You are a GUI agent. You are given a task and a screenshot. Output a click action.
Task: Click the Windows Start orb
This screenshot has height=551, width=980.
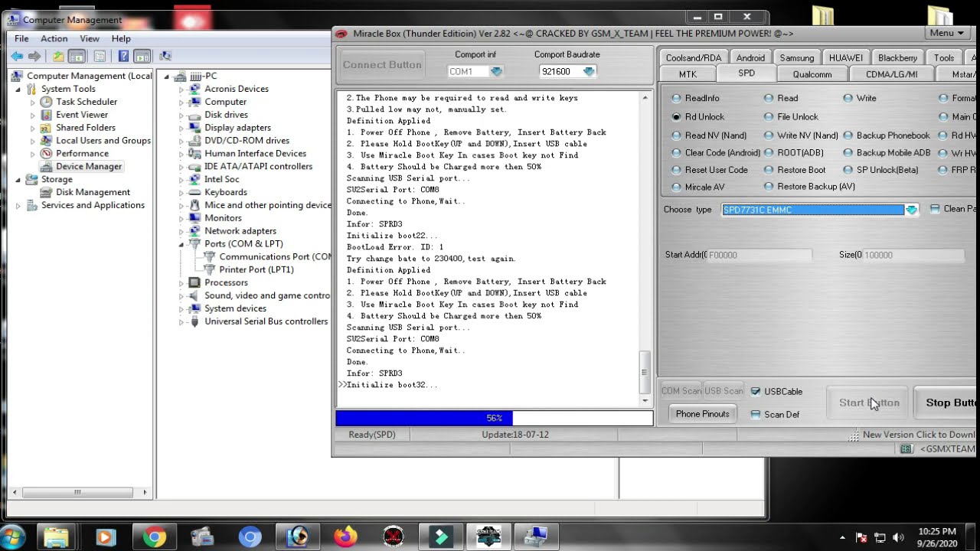(x=14, y=536)
